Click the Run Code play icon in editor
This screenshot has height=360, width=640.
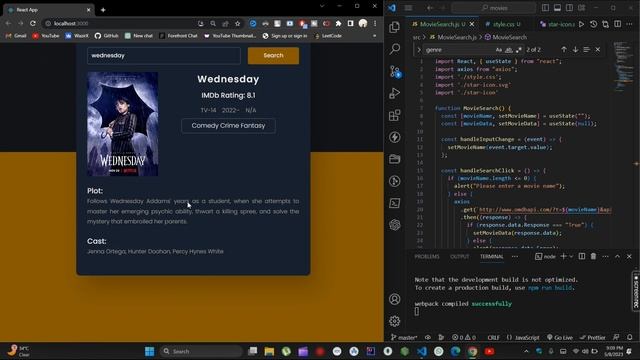coord(581,24)
